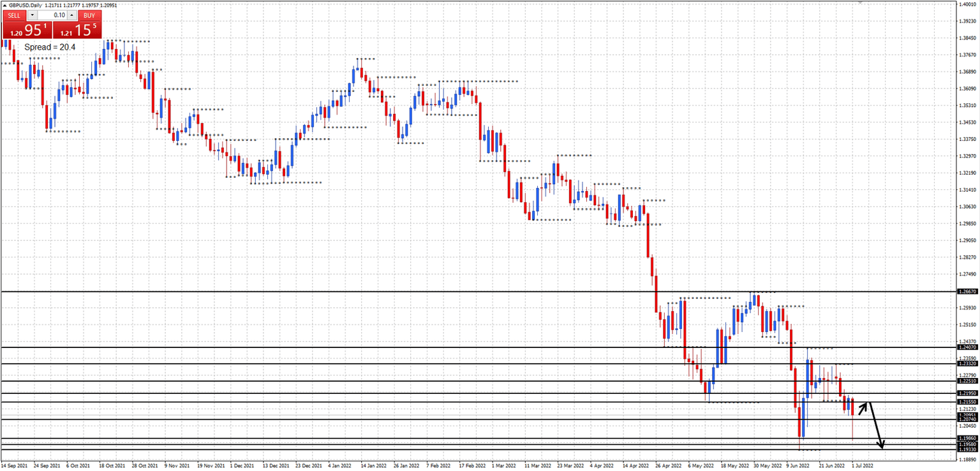Click the 1.34530 price axis label
This screenshot has height=471, width=980.
[x=969, y=122]
